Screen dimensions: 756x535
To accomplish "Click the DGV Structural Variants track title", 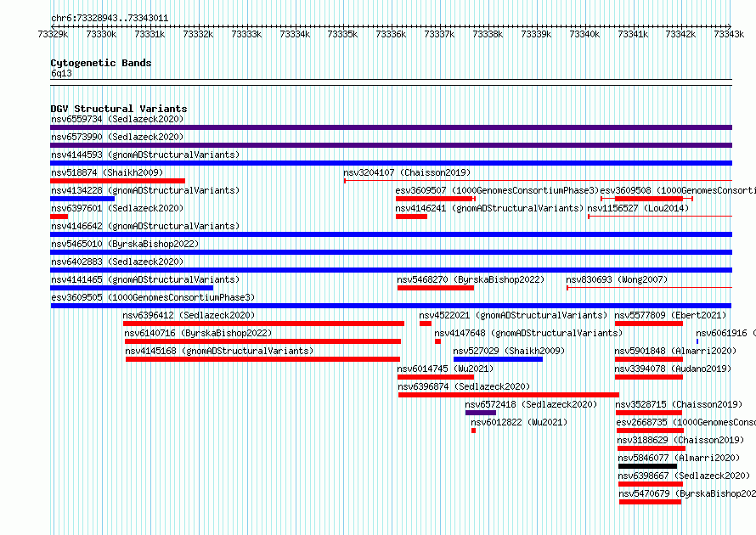I will coord(119,109).
